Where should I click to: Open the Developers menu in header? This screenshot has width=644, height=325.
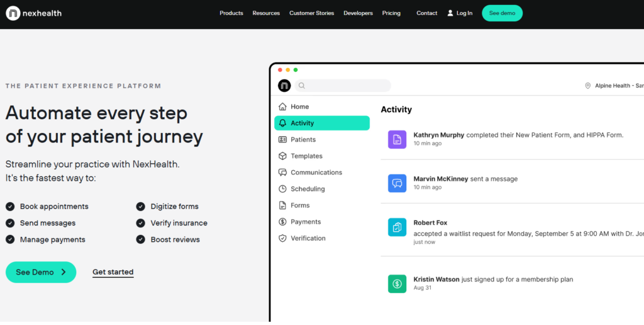(x=358, y=13)
